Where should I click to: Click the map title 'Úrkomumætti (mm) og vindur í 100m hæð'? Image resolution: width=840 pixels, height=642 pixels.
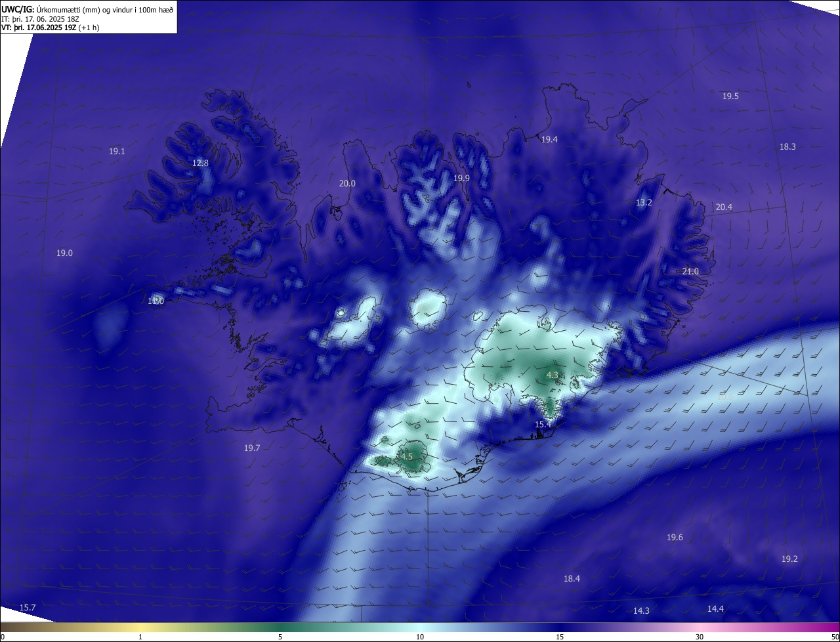click(x=104, y=9)
